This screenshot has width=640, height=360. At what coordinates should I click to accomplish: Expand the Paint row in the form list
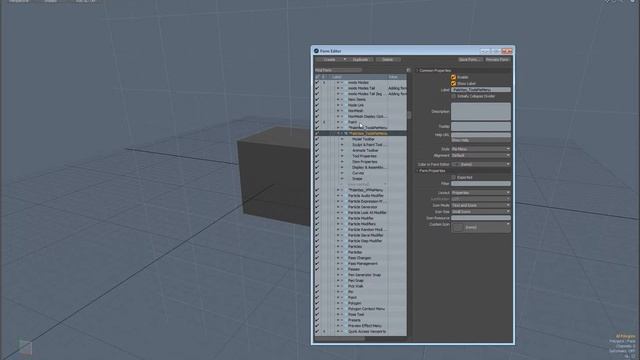tap(338, 122)
